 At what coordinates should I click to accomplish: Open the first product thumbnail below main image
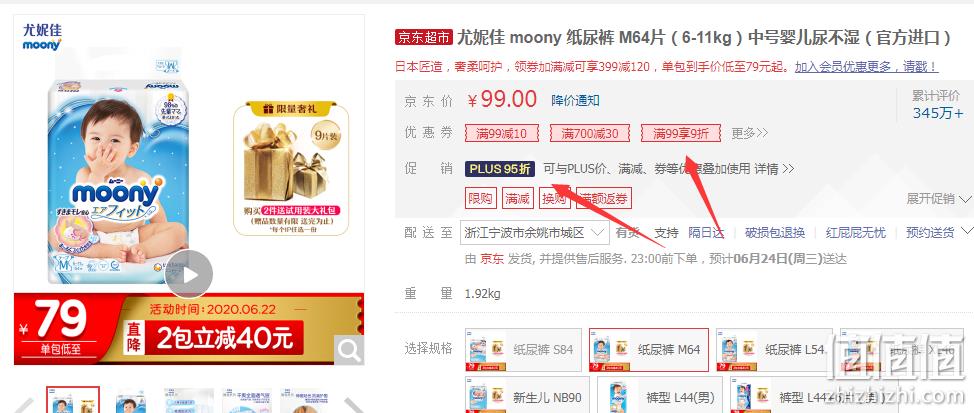point(73,400)
